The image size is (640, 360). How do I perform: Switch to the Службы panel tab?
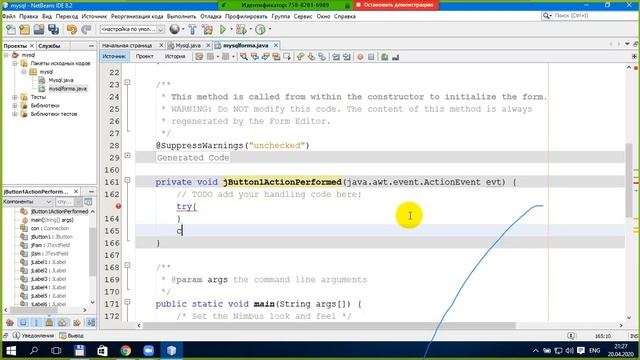pos(49,46)
